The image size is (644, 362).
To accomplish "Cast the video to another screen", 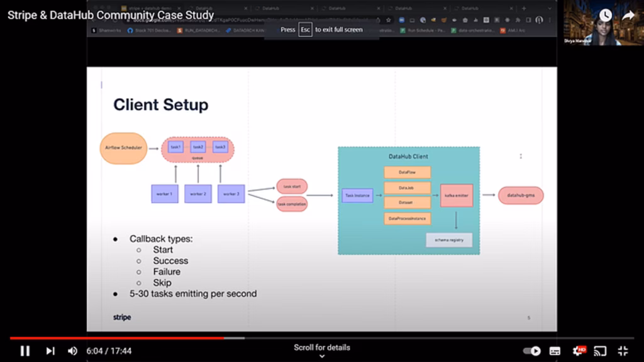I will pyautogui.click(x=599, y=351).
